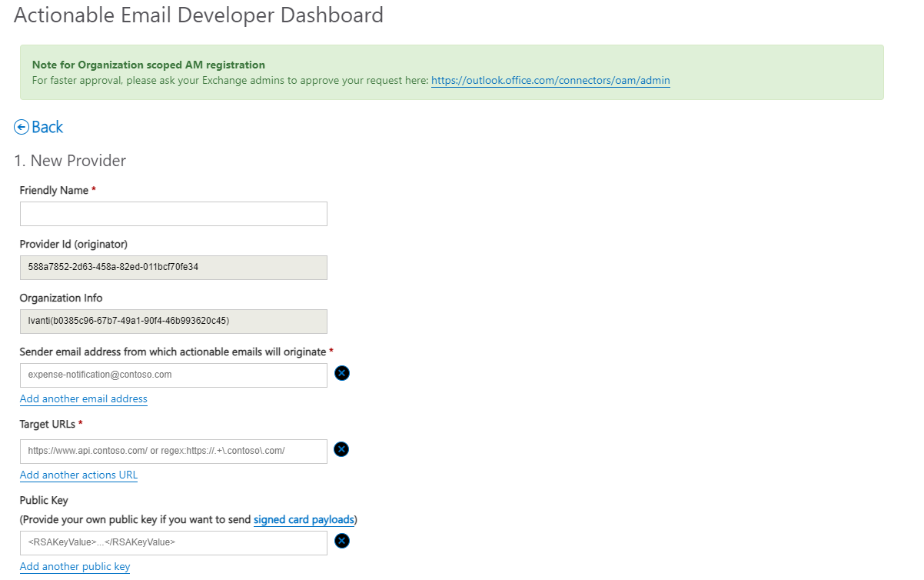Remove the sender email address entry
This screenshot has height=580, width=924.
(x=342, y=374)
